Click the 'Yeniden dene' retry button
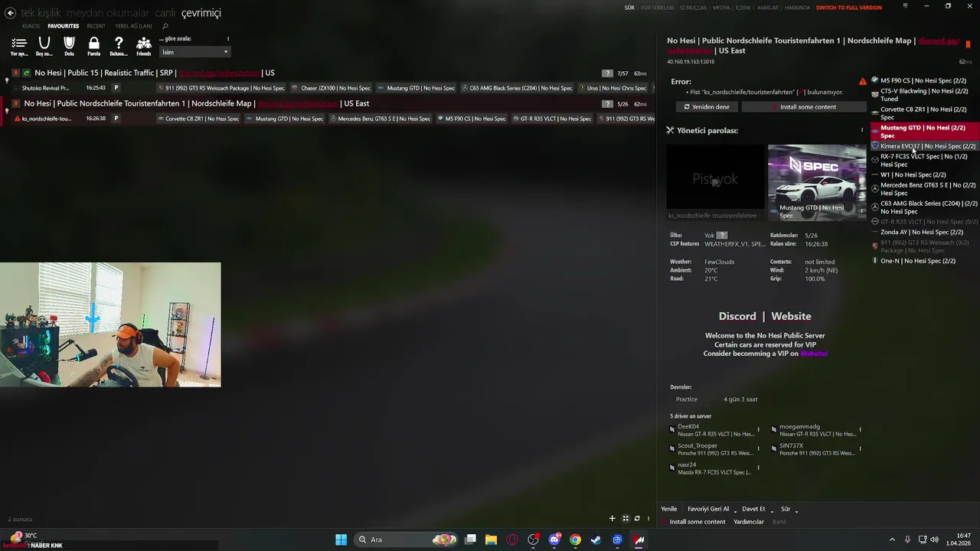The image size is (980, 551). click(x=707, y=107)
